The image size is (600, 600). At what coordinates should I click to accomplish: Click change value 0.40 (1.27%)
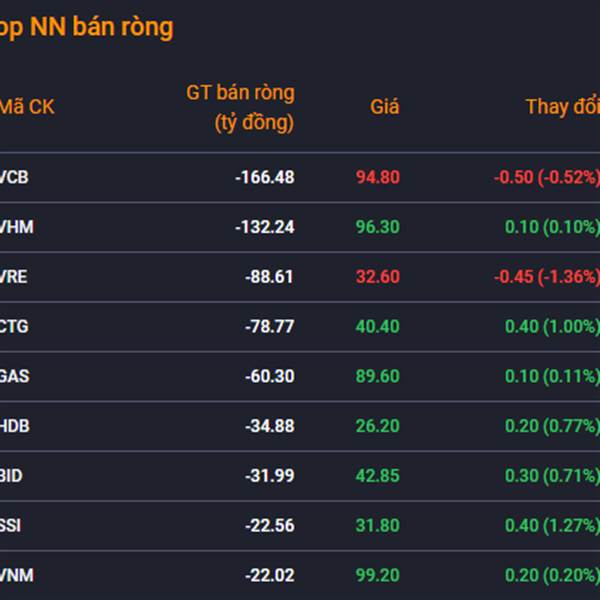(x=552, y=525)
